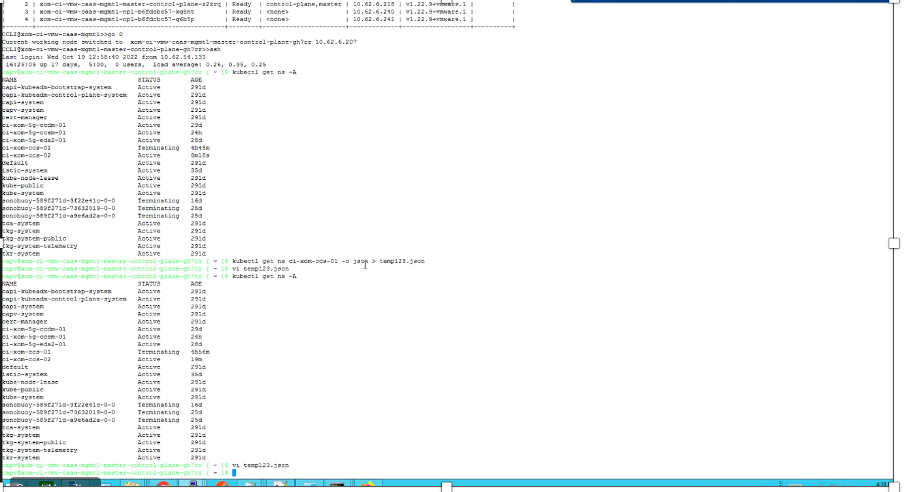904x492 pixels.
Task: Click IP address 10.62.6.241
Action: tap(373, 19)
